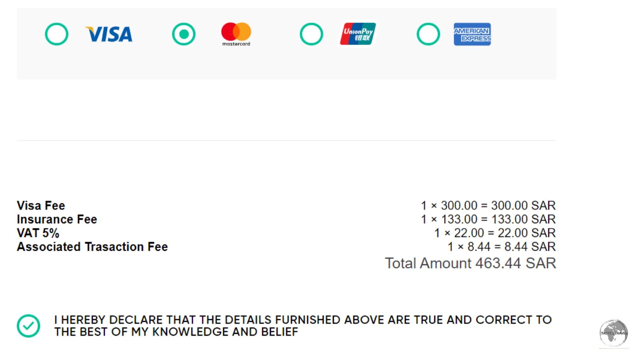The width and height of the screenshot is (644, 355).
Task: Click the VAT 5% label
Action: pos(38,233)
